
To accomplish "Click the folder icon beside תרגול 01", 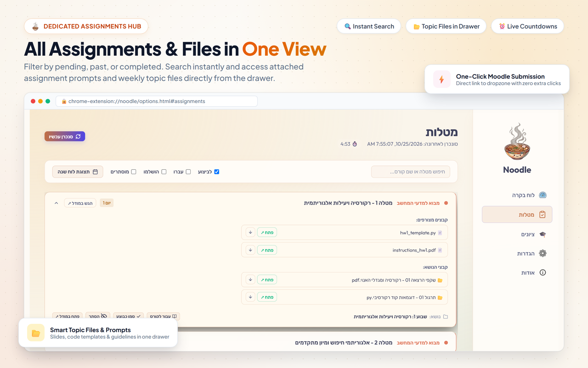I will click(x=440, y=297).
